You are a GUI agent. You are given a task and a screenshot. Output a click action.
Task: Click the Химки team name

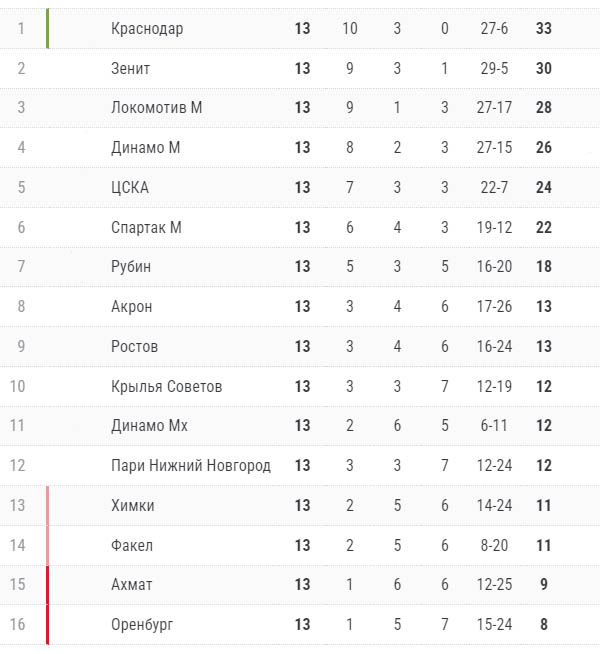tap(133, 506)
